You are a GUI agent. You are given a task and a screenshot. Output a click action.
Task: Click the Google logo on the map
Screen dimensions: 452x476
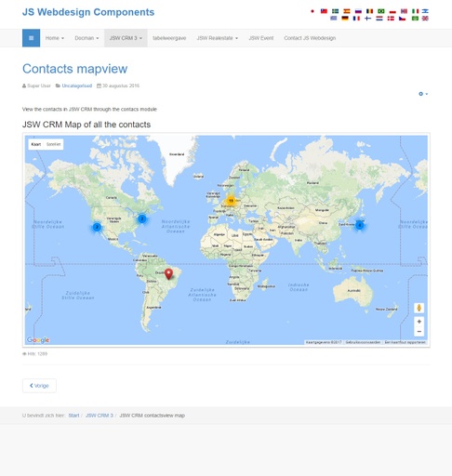38,340
